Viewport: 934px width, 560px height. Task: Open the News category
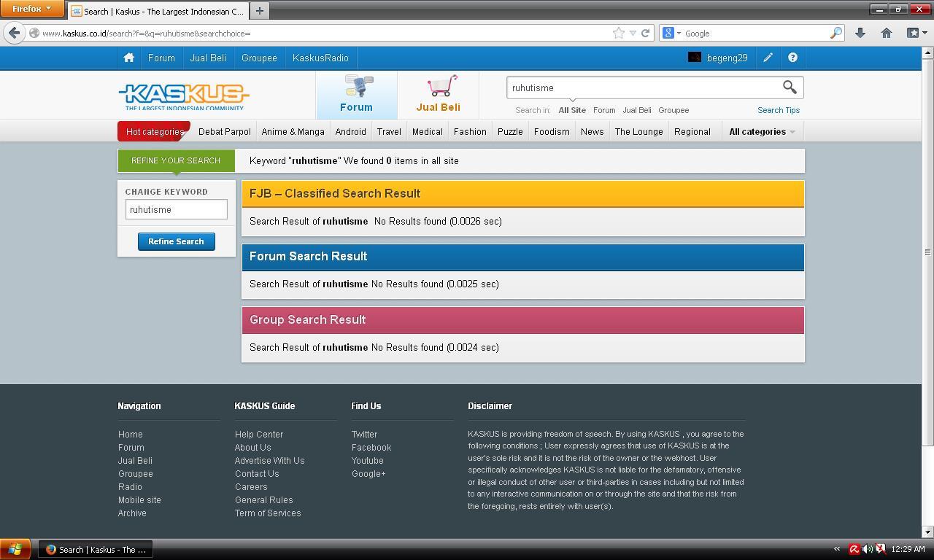[x=592, y=132]
